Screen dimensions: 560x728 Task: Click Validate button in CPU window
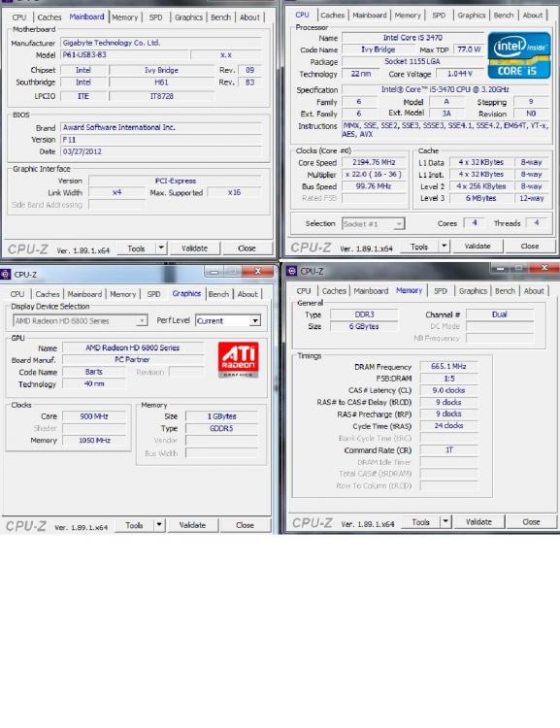click(x=478, y=247)
